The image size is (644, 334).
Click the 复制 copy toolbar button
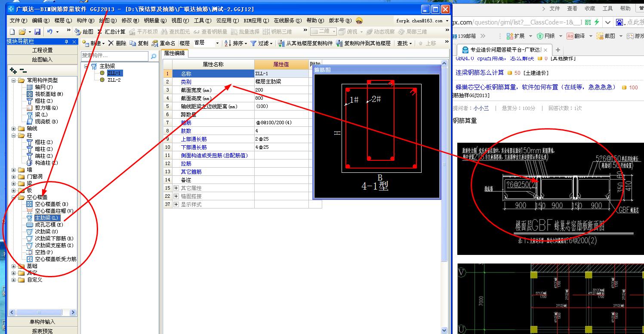point(139,43)
